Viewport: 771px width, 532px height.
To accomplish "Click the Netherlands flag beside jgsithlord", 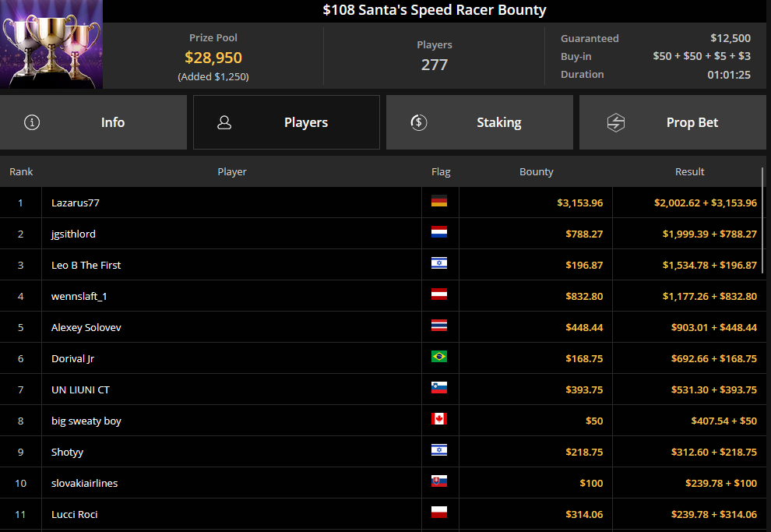I will tap(439, 234).
